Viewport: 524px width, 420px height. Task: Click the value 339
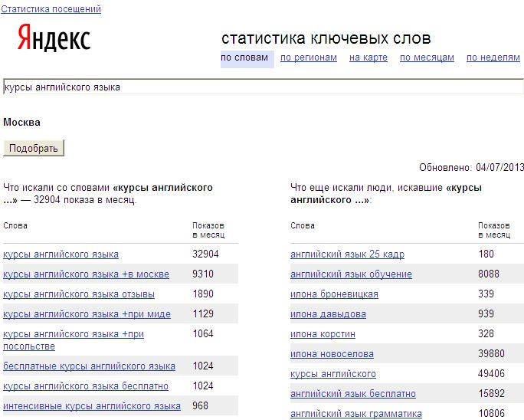tap(486, 294)
